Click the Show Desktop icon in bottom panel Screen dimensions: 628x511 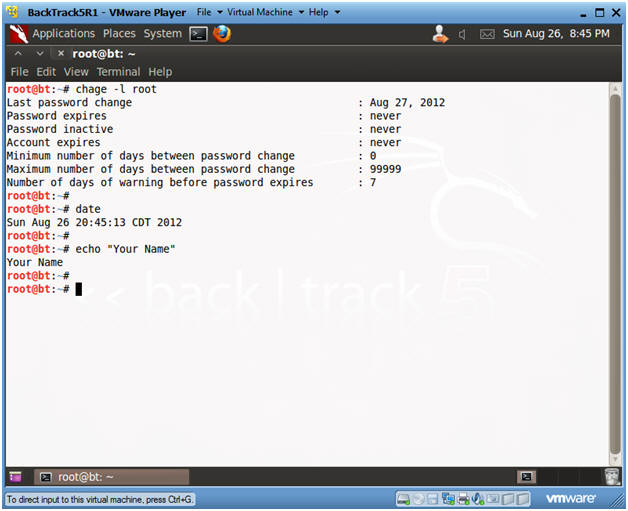point(15,477)
